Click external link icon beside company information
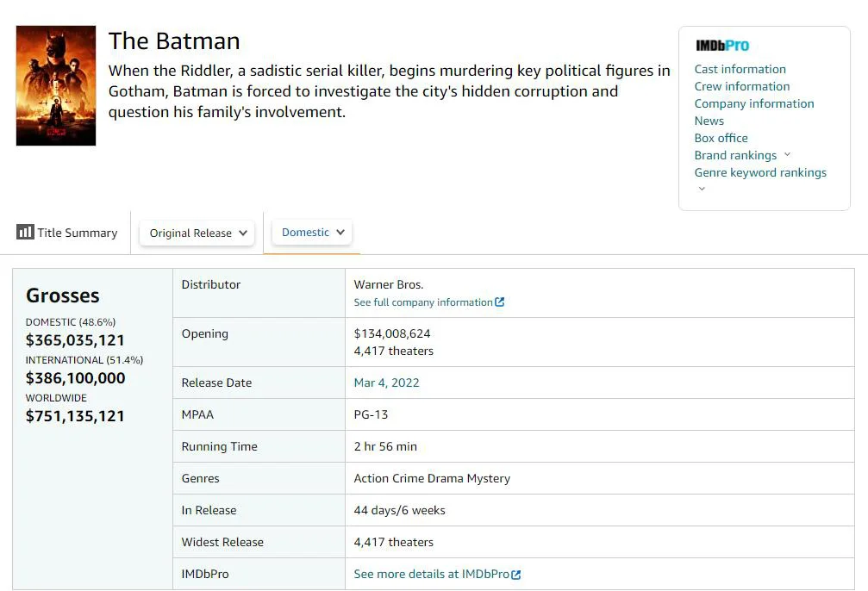 pyautogui.click(x=500, y=302)
